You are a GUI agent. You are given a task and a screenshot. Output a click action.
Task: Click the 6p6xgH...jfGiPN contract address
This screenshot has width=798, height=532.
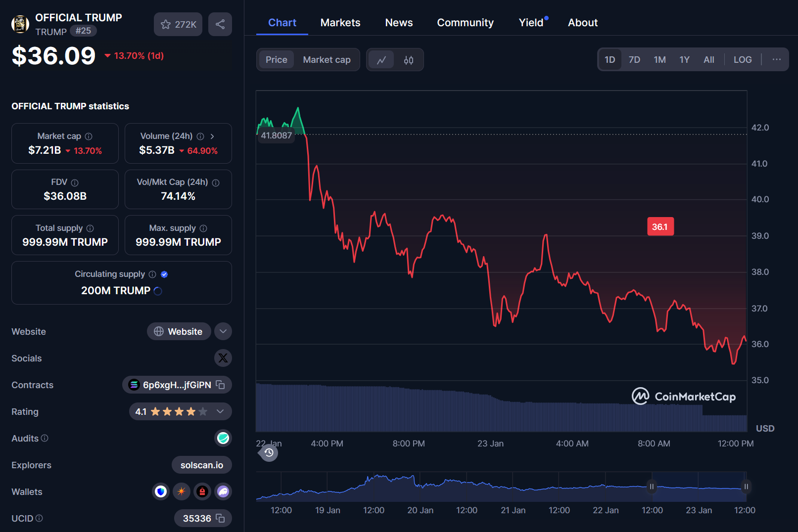[177, 385]
